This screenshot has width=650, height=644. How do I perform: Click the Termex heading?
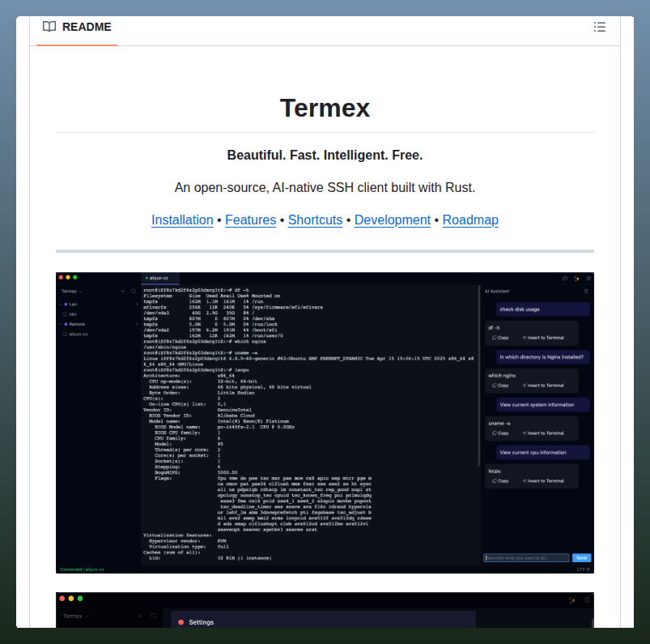point(325,108)
